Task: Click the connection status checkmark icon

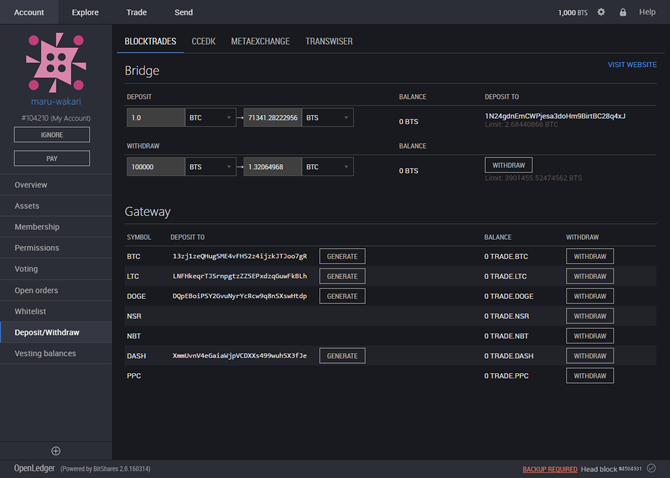Action: click(651, 467)
